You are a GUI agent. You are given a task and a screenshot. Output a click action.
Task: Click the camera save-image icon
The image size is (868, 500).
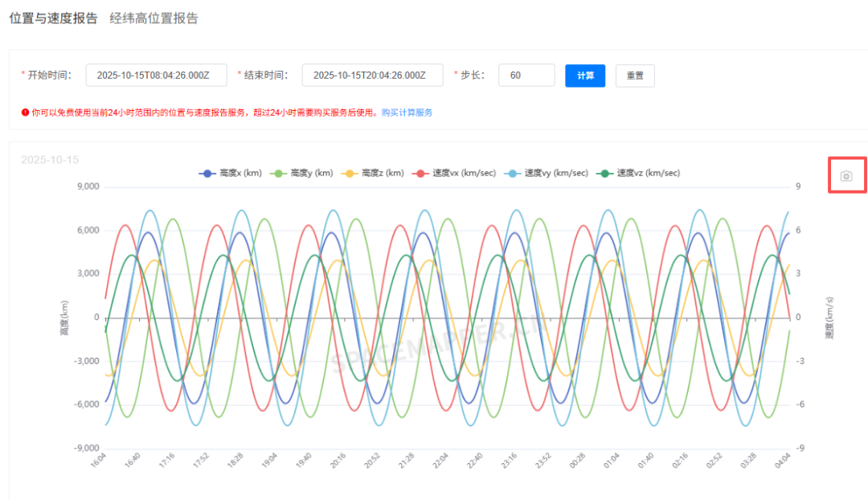point(845,176)
